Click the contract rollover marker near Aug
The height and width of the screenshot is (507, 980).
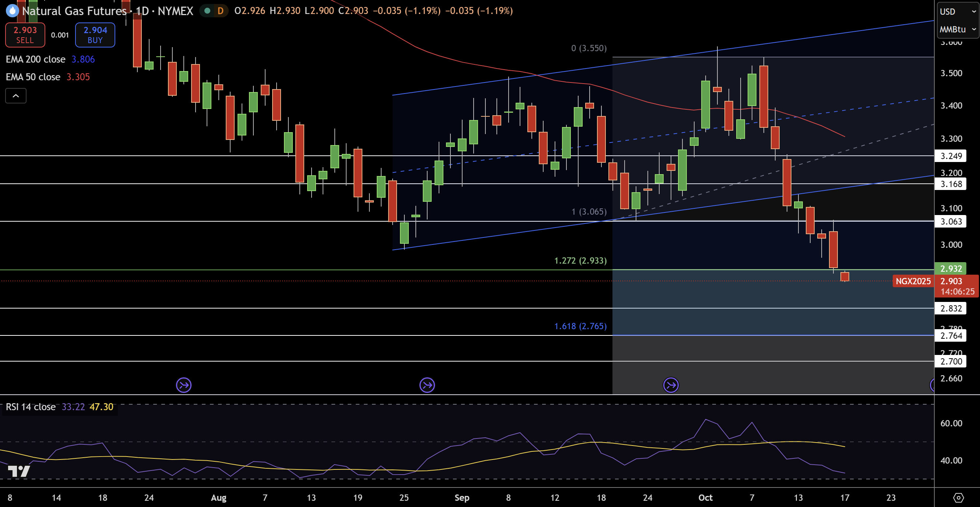click(184, 385)
